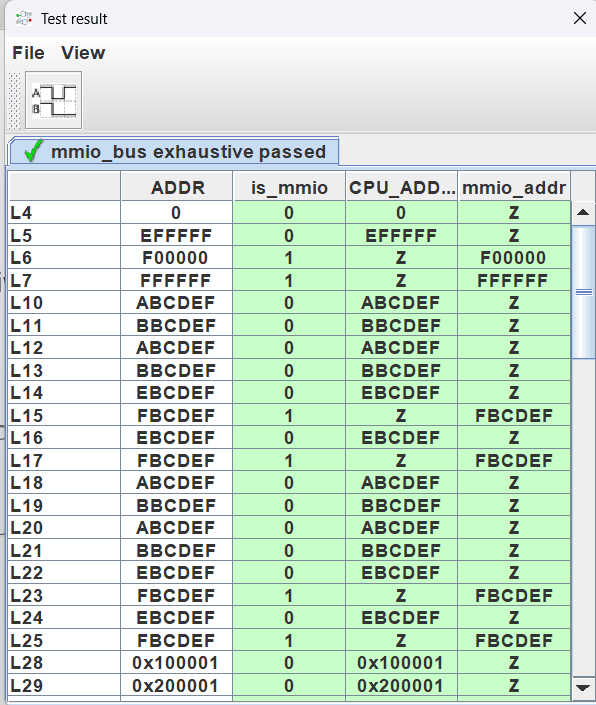Select mmio_addr FBCDEF in row L25
Viewport: 596px width, 705px height.
coord(514,639)
